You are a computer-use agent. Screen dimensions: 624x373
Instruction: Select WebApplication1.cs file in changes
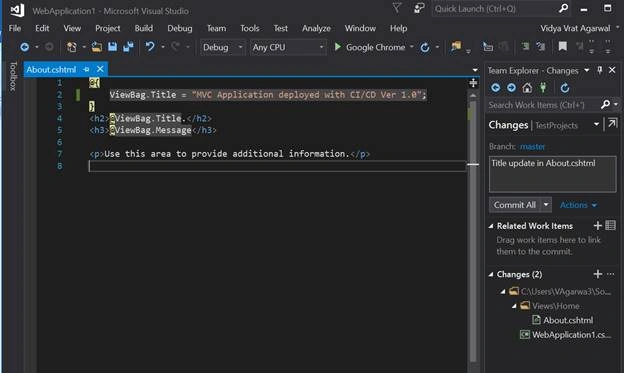(x=571, y=335)
